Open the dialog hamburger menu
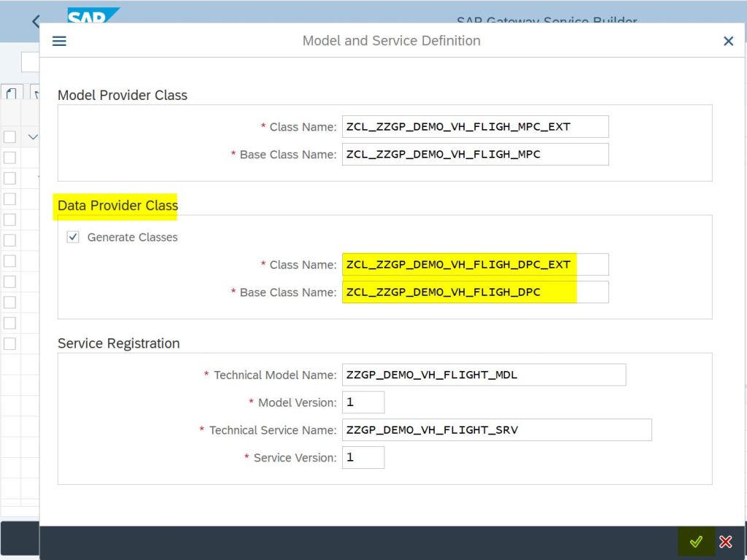 click(59, 41)
